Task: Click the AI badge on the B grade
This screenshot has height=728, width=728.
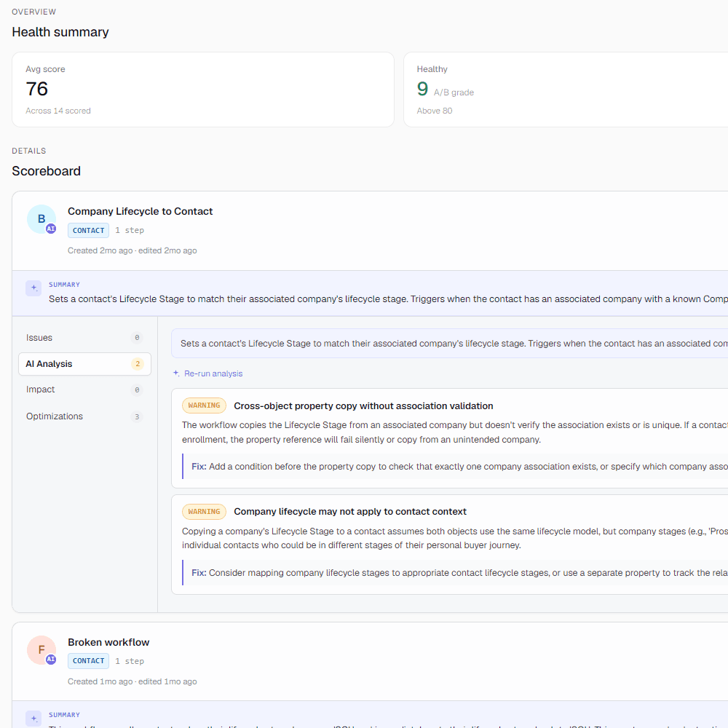Action: [x=51, y=229]
